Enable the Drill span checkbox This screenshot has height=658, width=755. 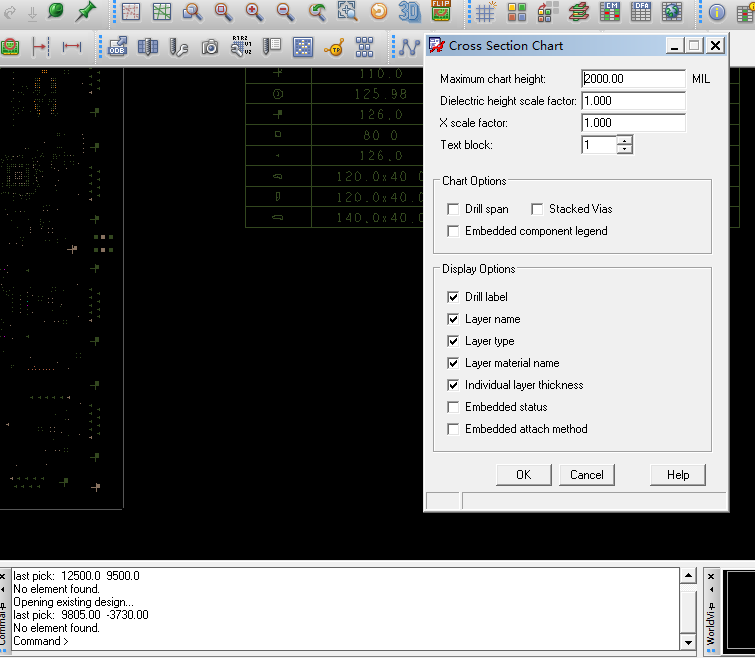click(454, 209)
